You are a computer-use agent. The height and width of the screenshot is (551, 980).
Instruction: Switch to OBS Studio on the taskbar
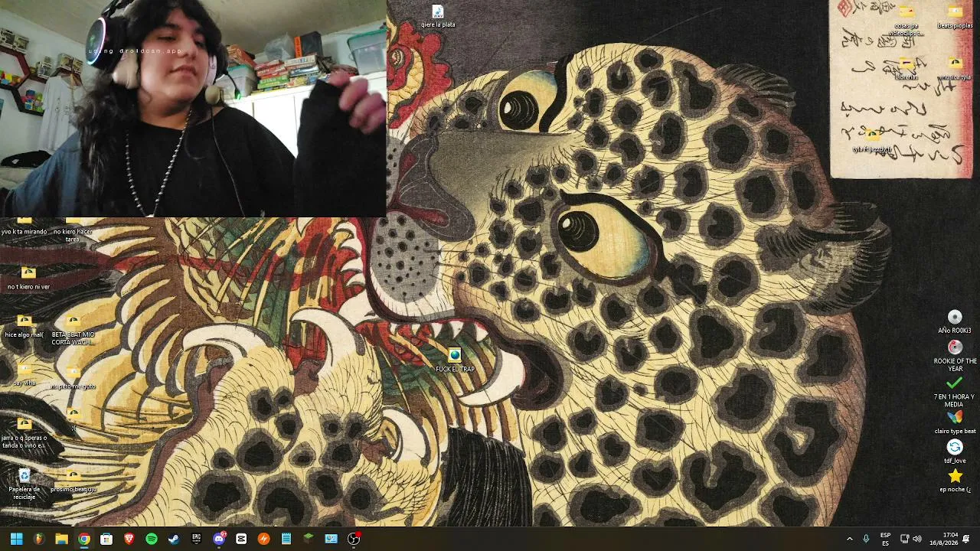354,539
